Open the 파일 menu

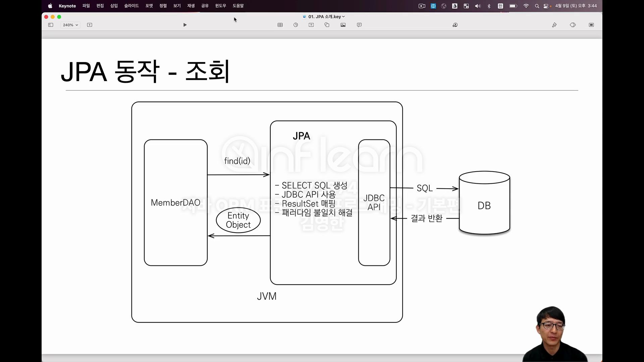point(86,6)
